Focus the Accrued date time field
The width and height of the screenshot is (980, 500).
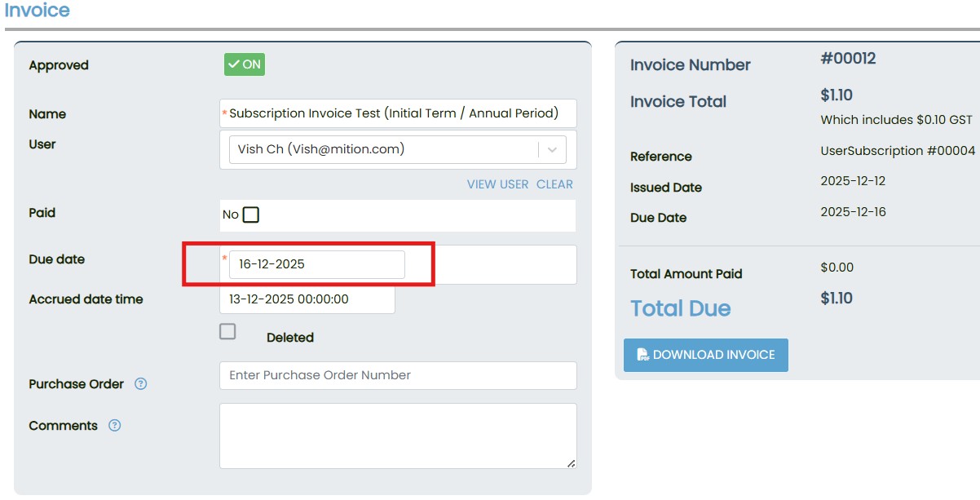click(307, 299)
